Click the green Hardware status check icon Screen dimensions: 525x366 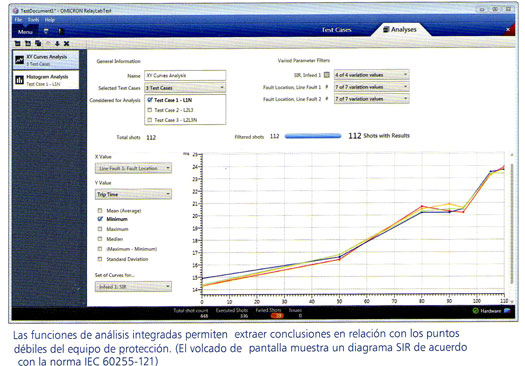tap(475, 311)
